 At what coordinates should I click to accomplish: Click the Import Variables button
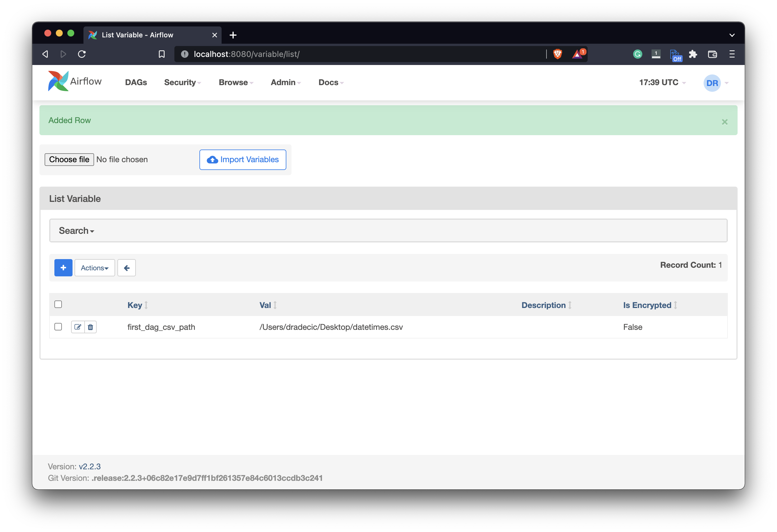[243, 160]
